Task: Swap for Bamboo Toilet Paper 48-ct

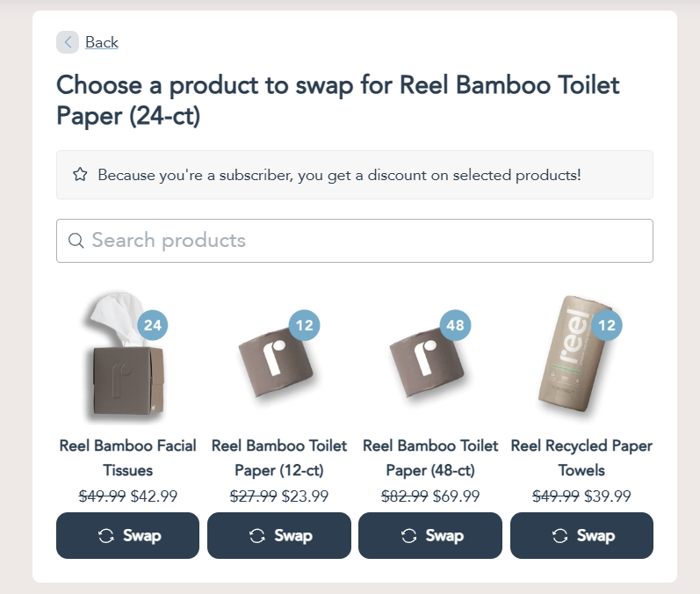Action: (x=430, y=535)
